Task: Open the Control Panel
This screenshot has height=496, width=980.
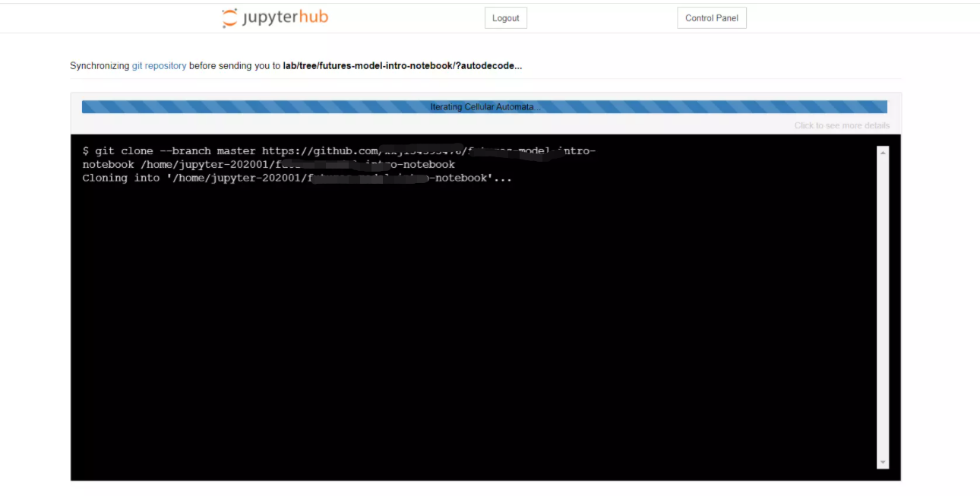Action: pos(711,17)
